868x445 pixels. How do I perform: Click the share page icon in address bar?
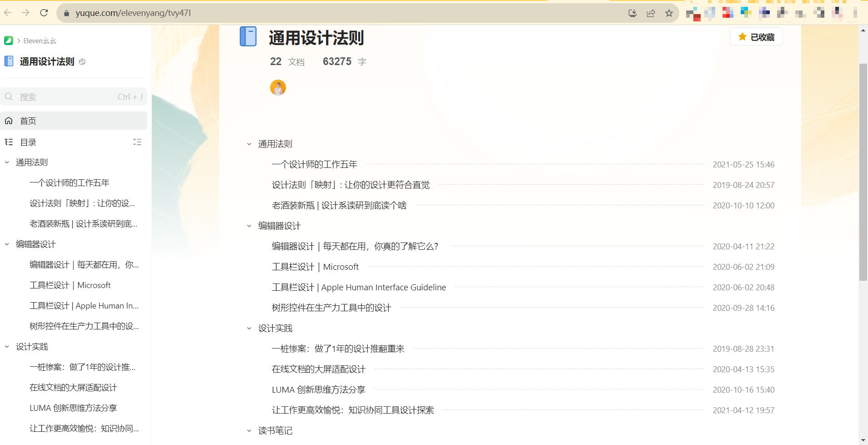coord(651,13)
